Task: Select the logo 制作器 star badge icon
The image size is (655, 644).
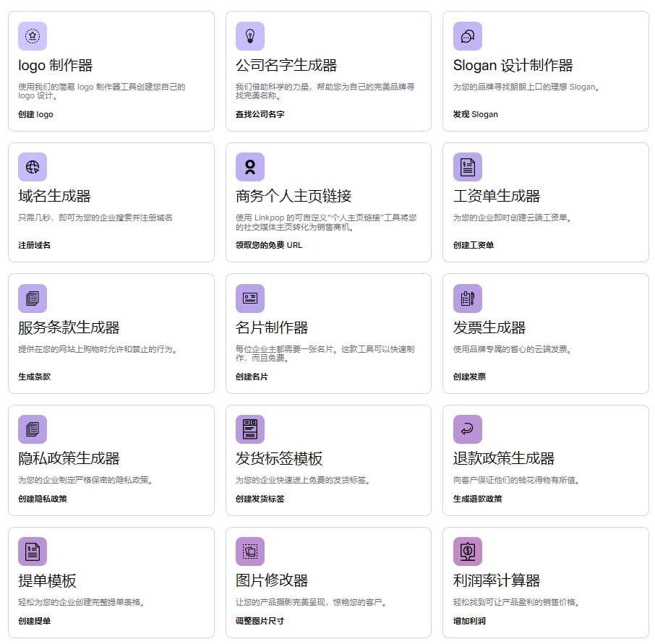Action: (x=32, y=36)
